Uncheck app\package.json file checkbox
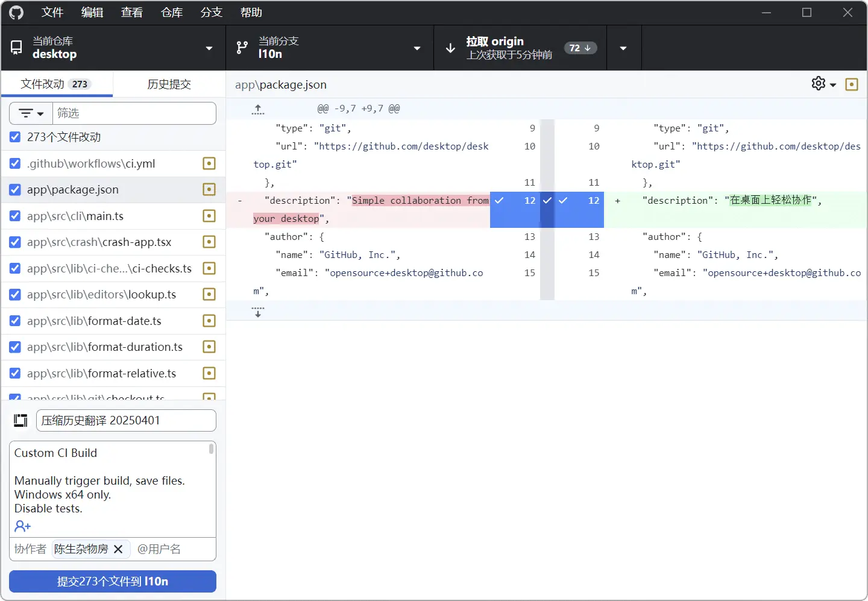 point(15,189)
